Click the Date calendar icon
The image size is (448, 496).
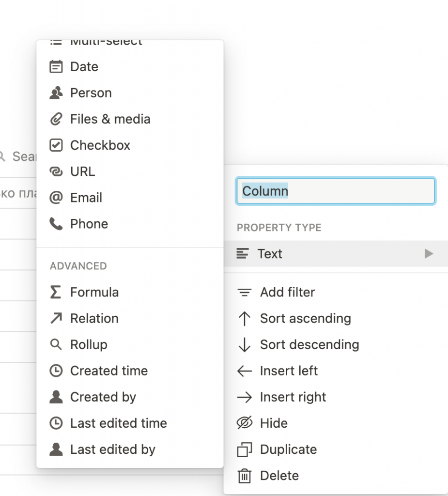56,67
